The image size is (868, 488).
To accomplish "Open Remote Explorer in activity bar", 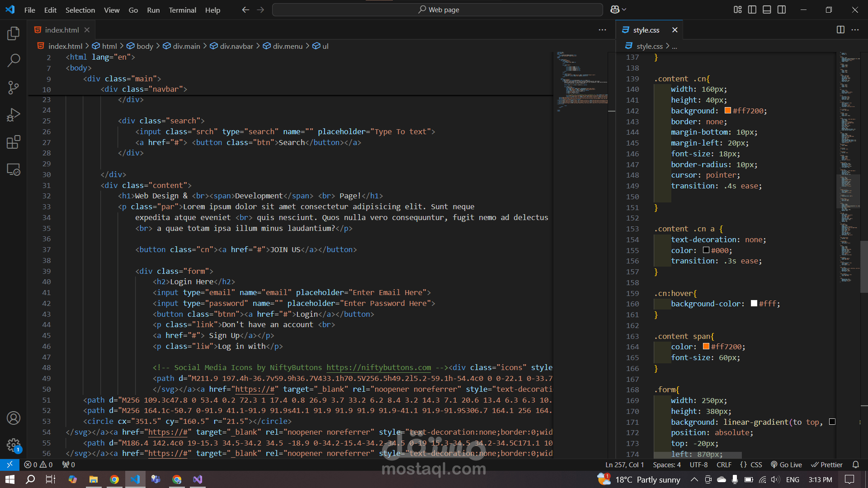I will point(14,169).
